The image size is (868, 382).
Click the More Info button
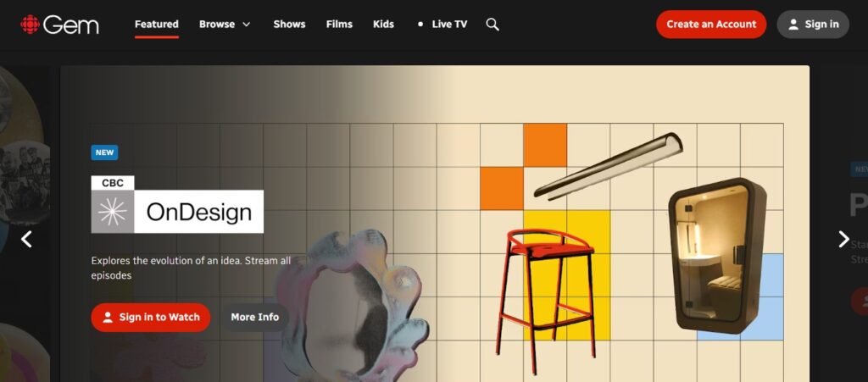(x=254, y=318)
